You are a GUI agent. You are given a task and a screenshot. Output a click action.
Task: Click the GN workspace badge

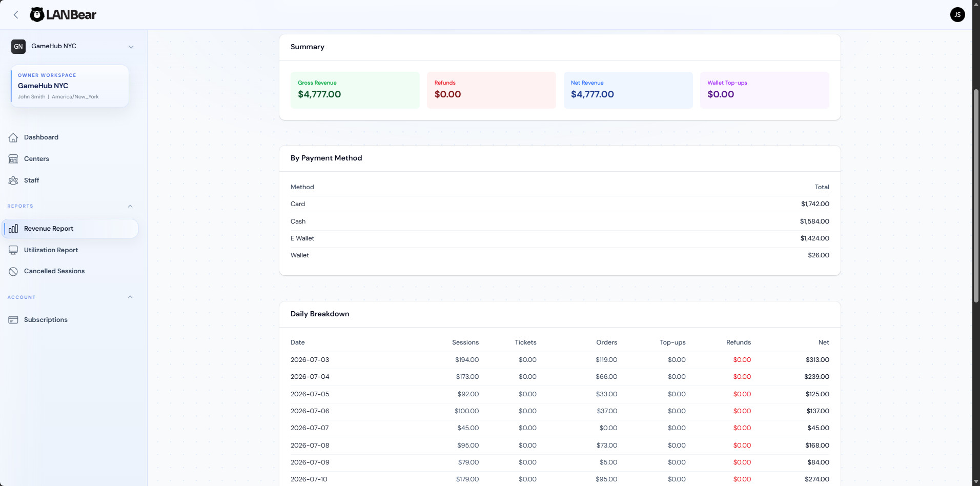(18, 46)
